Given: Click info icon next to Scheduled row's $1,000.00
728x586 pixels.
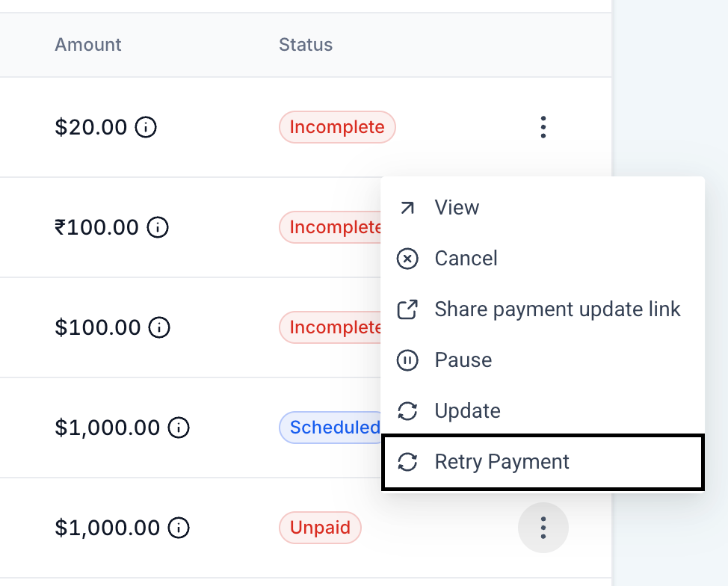Looking at the screenshot, I should 179,428.
